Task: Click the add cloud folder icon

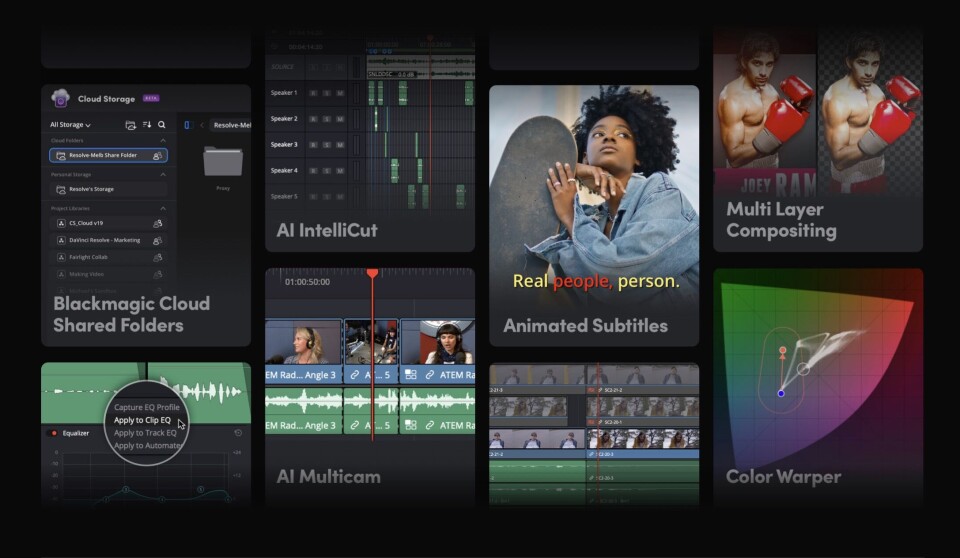Action: 130,125
